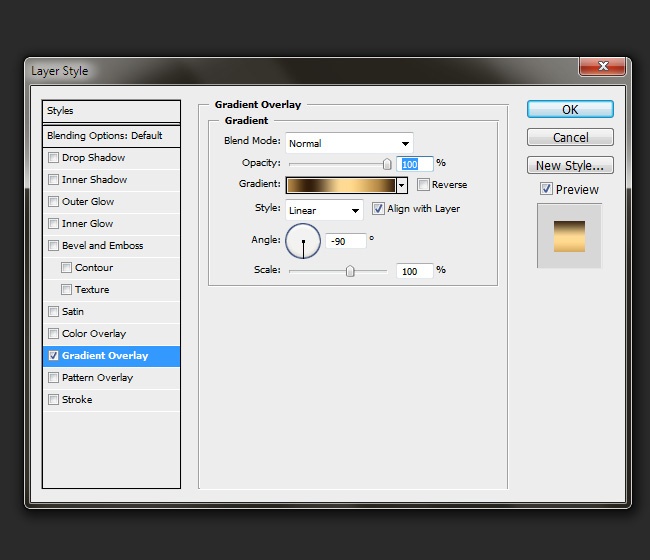Click the Angle dial control
Screen dimensions: 650x560
coord(303,241)
